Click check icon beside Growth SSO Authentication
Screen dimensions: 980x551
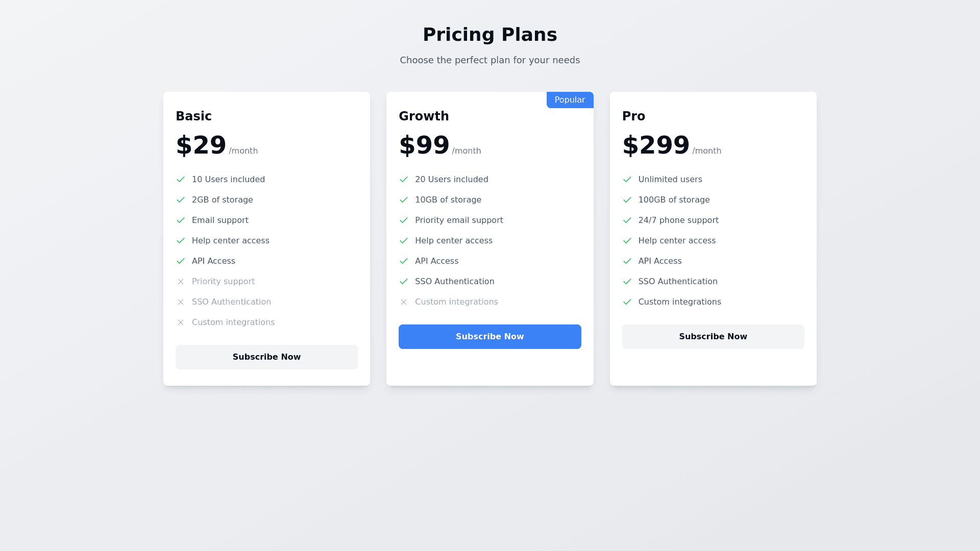(x=404, y=282)
